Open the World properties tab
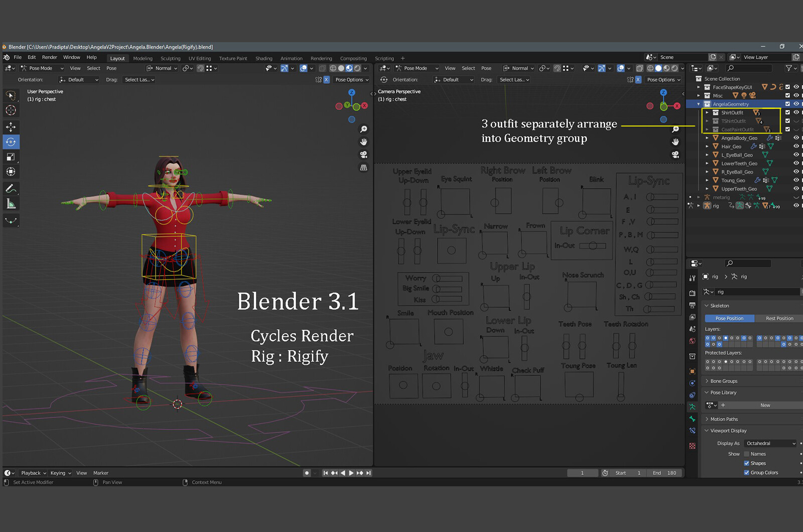The width and height of the screenshot is (803, 532). point(693,341)
